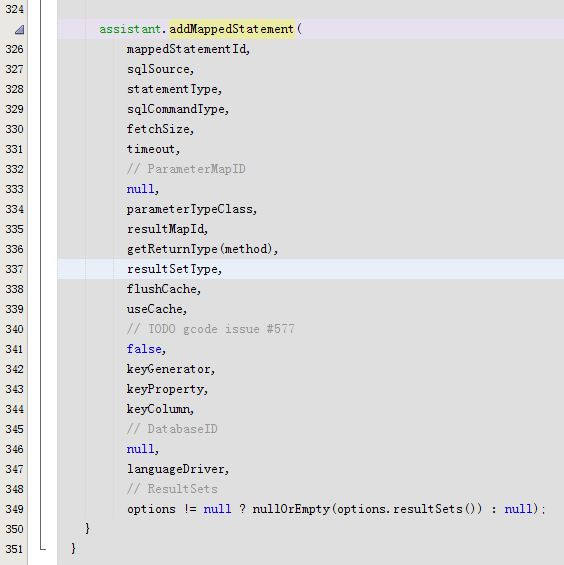This screenshot has width=564, height=565.
Task: Click the TODO gcode issue #577 comment
Action: point(210,329)
